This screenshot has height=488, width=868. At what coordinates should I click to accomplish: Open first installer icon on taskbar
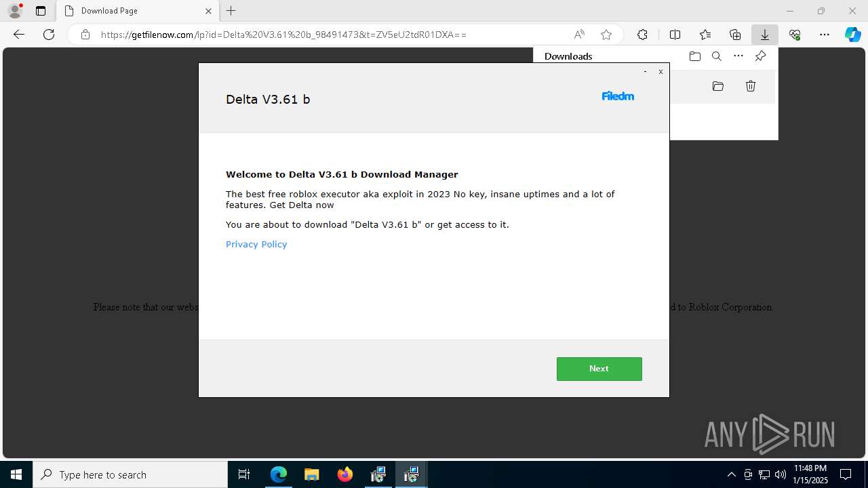[x=378, y=474]
